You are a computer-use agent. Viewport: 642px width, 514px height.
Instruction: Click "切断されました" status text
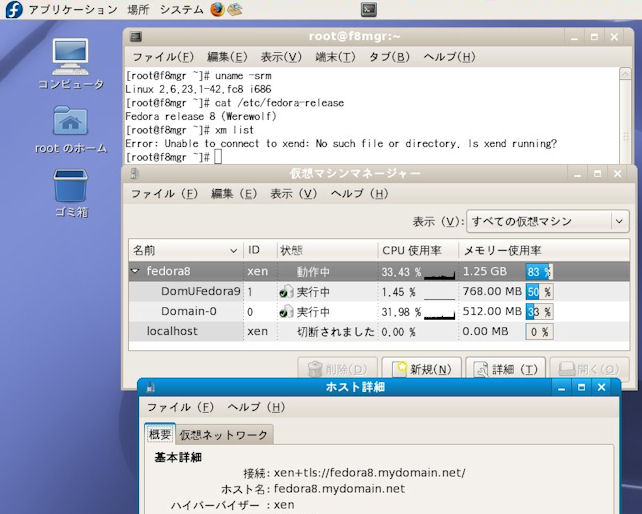(336, 331)
